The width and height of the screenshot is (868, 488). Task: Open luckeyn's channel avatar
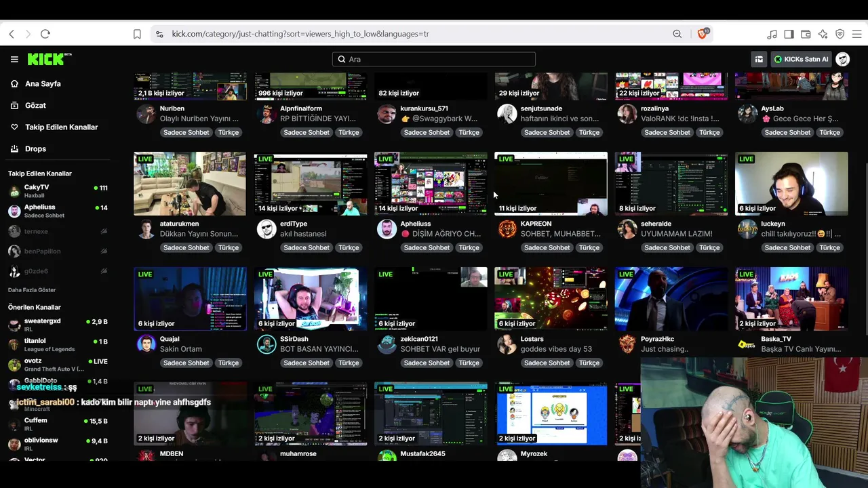click(747, 228)
